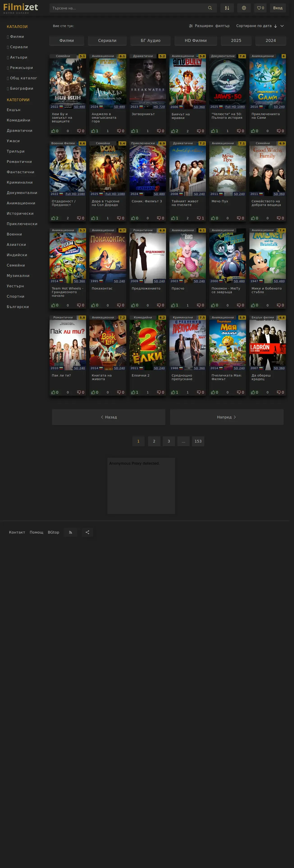Open the Покемон - МюТу се завръща poster

pos(228,256)
